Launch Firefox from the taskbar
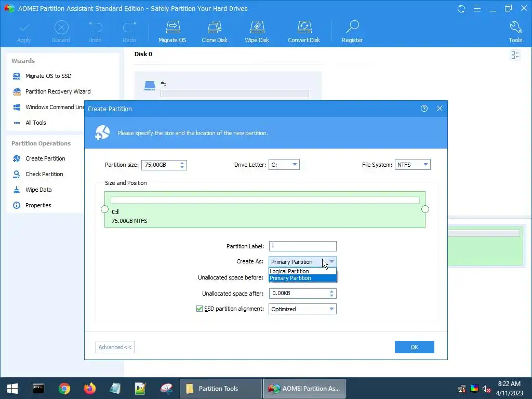 click(89, 389)
